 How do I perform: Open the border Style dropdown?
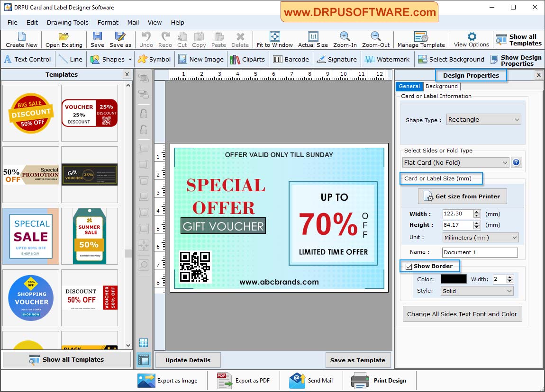tap(476, 291)
